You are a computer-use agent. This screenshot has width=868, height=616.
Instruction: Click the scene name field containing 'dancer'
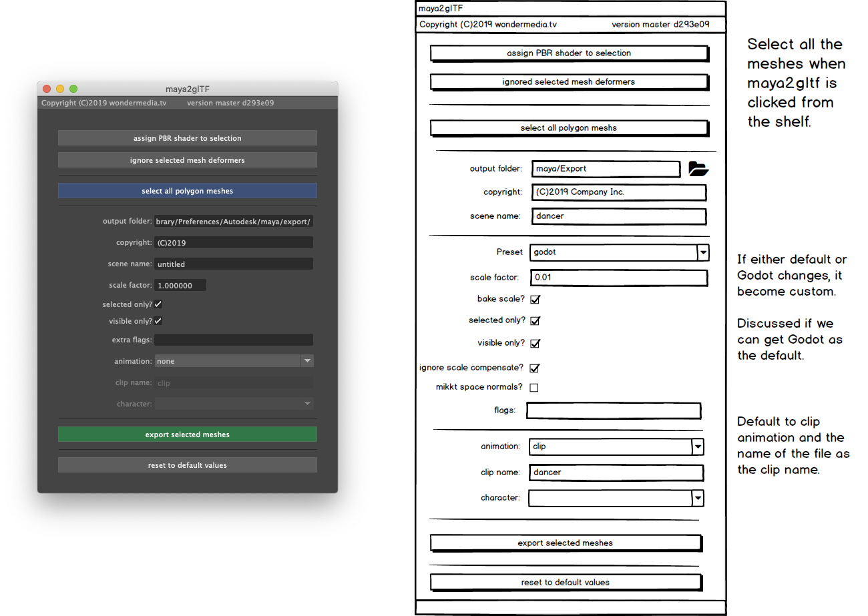(618, 216)
